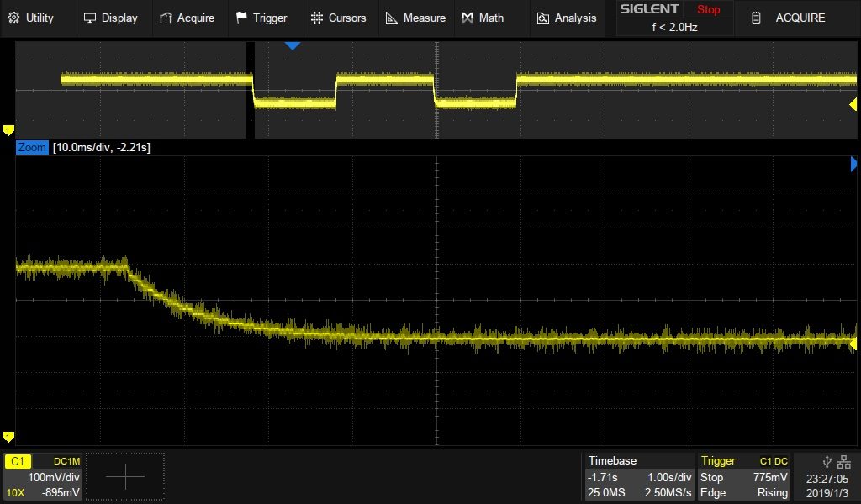The height and width of the screenshot is (504, 861).
Task: Open the 100mV/div vertical scale setting
Action: click(x=54, y=477)
